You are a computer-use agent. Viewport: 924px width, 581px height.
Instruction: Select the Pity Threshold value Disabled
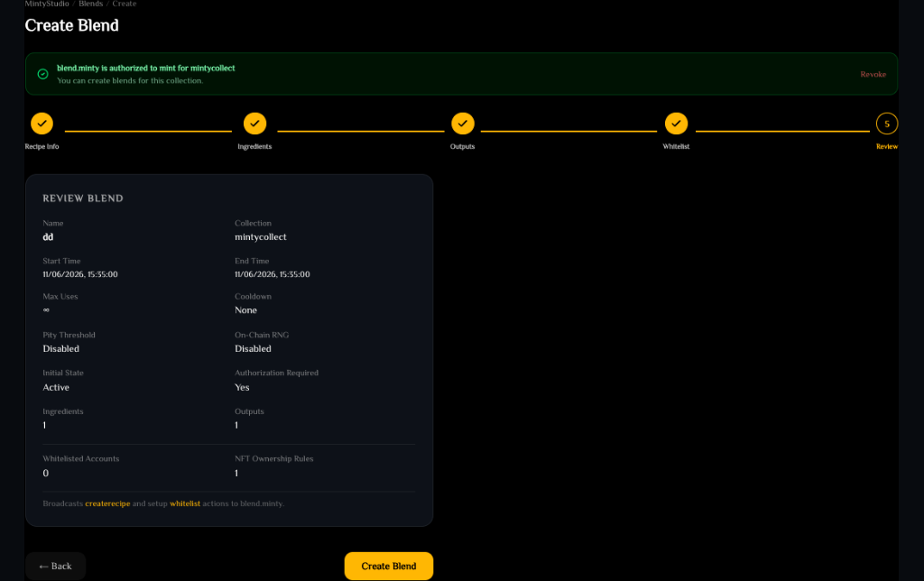coord(60,349)
